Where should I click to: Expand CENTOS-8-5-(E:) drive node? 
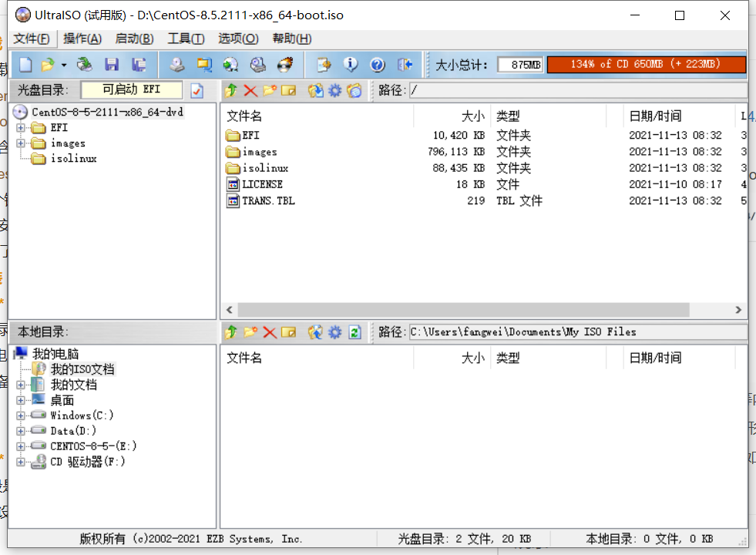(21, 446)
